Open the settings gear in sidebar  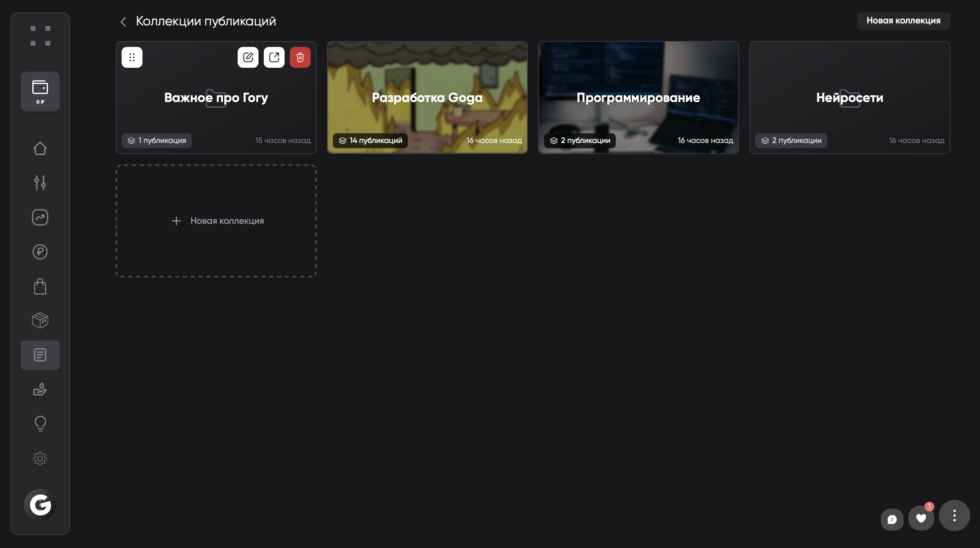click(x=40, y=458)
